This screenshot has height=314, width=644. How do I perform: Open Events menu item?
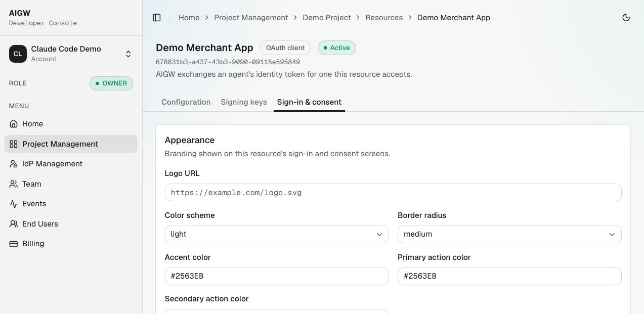pos(71,204)
